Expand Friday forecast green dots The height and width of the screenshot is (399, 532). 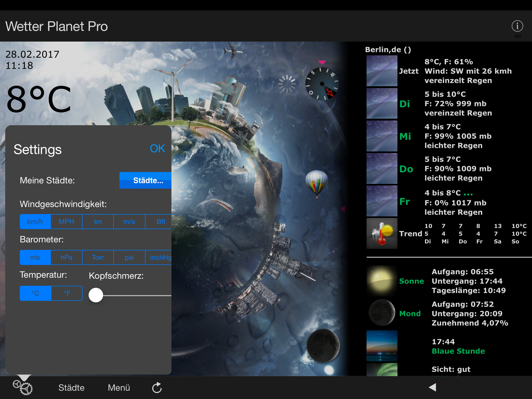(468, 194)
